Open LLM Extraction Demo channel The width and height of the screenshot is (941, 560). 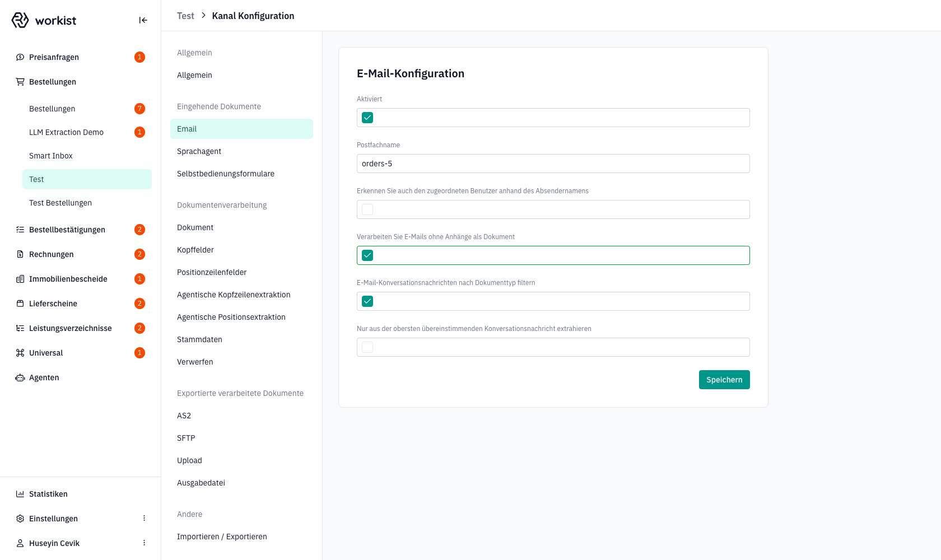coord(87,132)
